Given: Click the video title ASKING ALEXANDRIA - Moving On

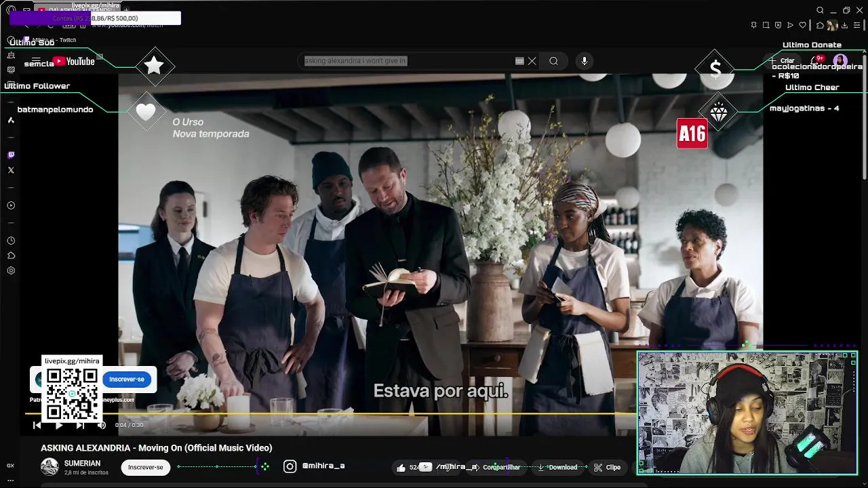Looking at the screenshot, I should 156,448.
